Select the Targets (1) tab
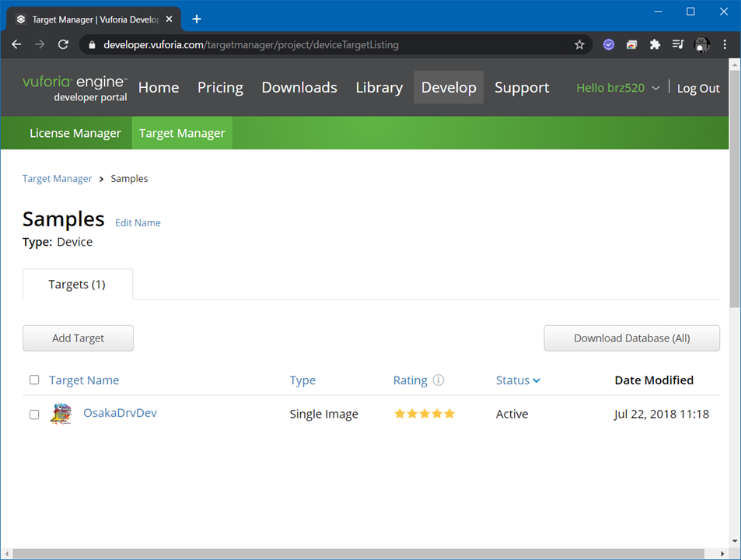The width and height of the screenshot is (741, 560). (78, 284)
